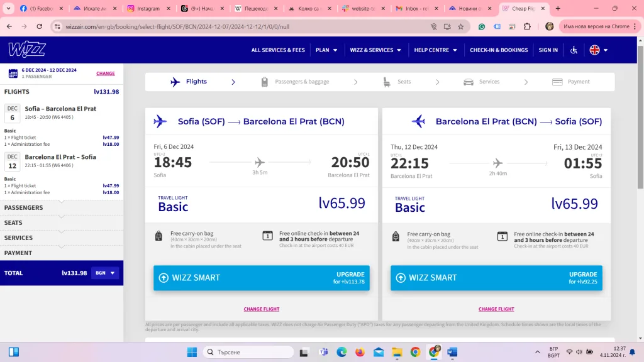The height and width of the screenshot is (362, 644).
Task: Open the HELP CENTRE dropdown
Action: click(x=435, y=50)
